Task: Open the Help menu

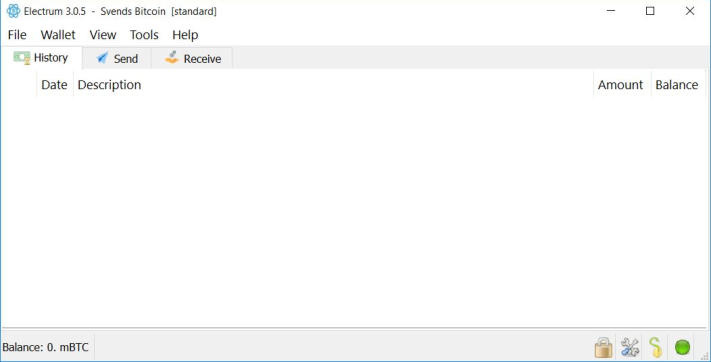Action: pyautogui.click(x=185, y=35)
